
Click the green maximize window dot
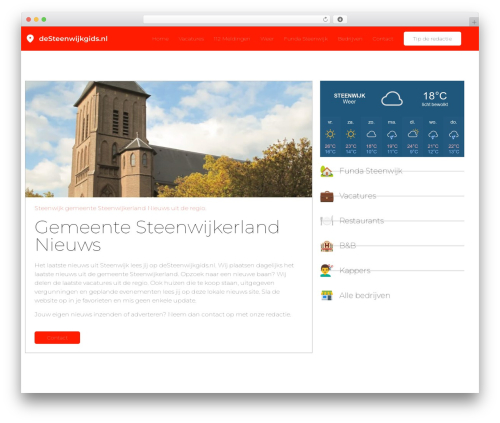click(x=44, y=19)
